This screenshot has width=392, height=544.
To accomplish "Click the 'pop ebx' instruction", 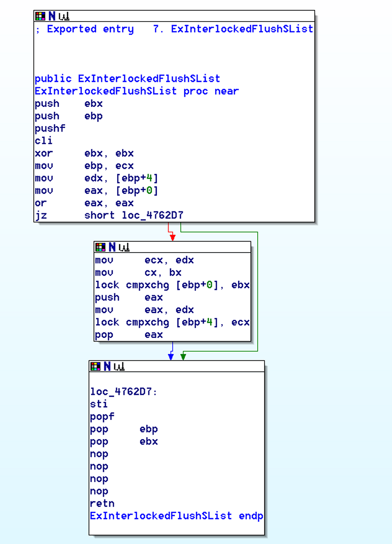I will (124, 441).
